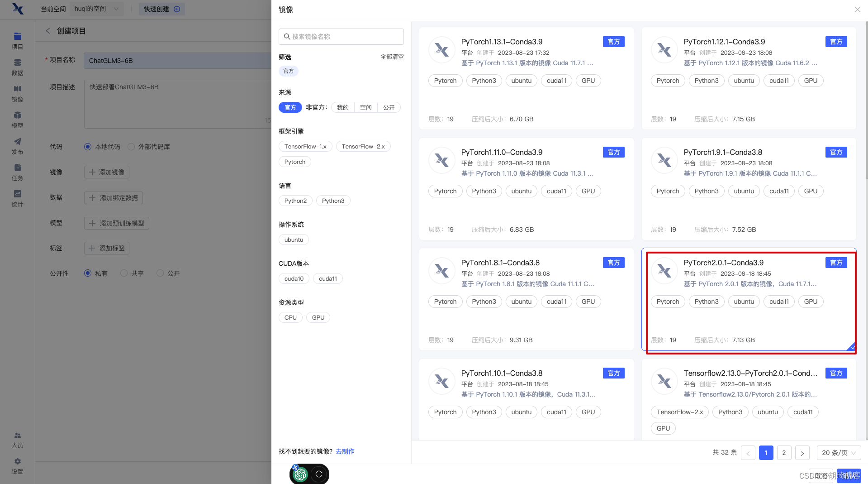Screen dimensions: 868x484
Task: Click the PyTorch1.13.1-Conda3.9 image logo
Action: coord(441,50)
